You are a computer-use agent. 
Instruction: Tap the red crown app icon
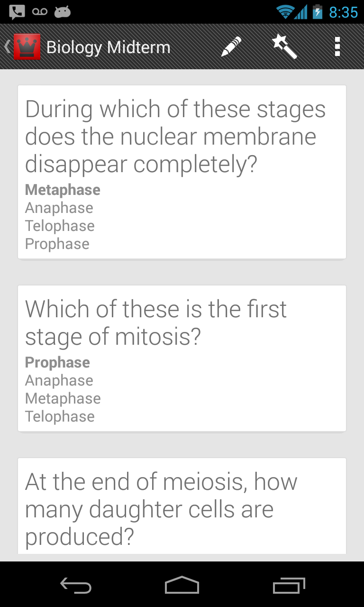[27, 47]
